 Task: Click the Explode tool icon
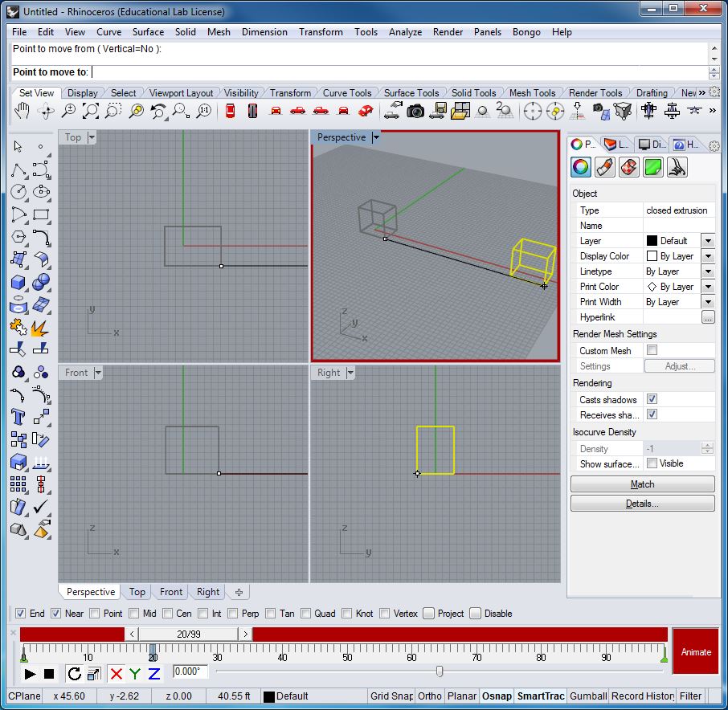coord(41,328)
